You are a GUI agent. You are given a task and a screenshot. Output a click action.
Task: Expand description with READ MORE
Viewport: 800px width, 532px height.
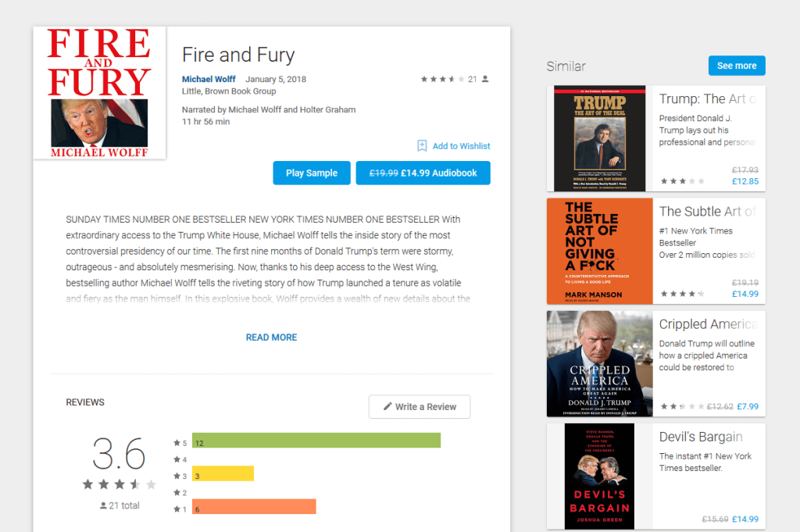(x=271, y=337)
